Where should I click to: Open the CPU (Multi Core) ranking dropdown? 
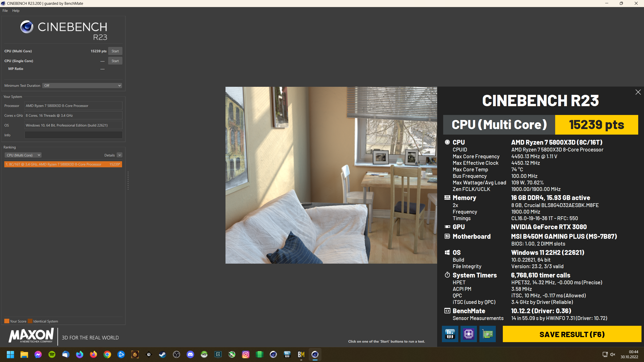click(x=23, y=155)
